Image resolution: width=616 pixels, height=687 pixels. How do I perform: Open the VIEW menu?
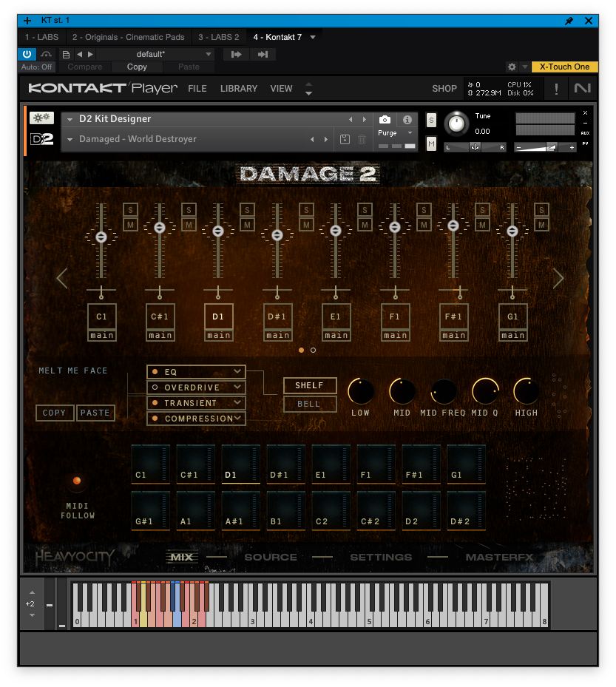coord(281,89)
